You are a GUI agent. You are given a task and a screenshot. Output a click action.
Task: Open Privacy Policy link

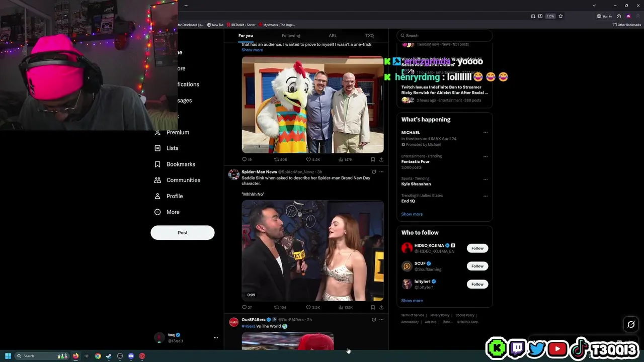click(440, 315)
